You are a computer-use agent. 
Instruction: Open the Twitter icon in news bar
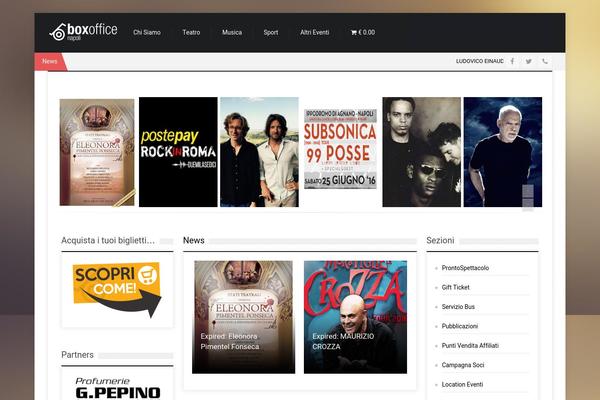tap(528, 61)
